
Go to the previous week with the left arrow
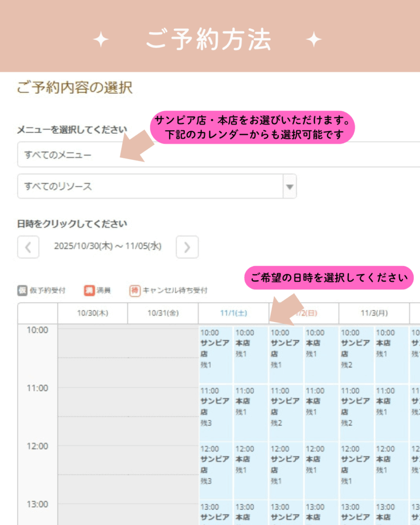point(28,247)
